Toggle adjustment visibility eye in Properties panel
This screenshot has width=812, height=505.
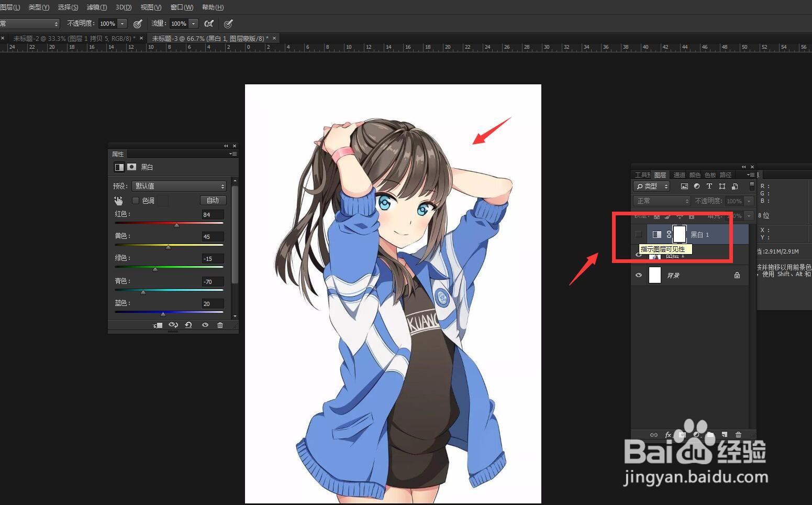[x=205, y=325]
